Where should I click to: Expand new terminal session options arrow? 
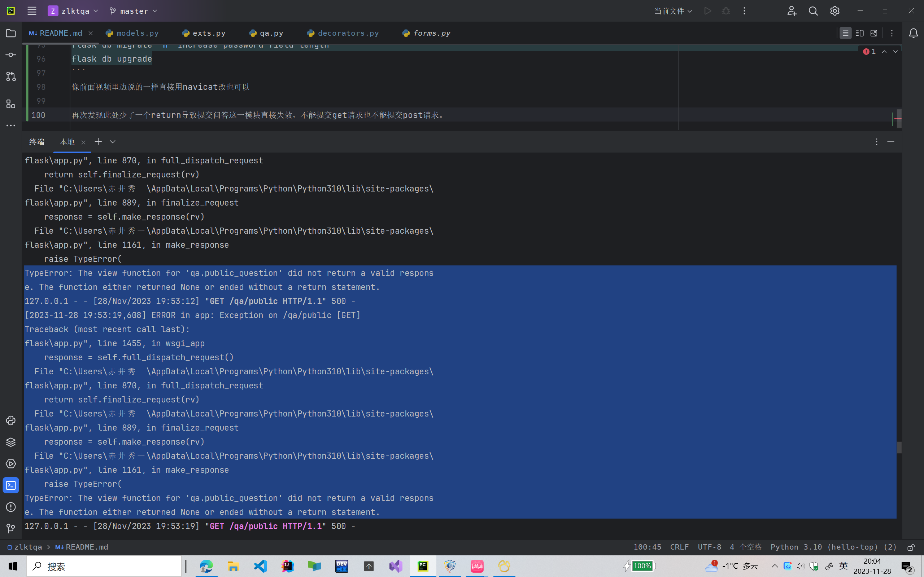pyautogui.click(x=113, y=142)
